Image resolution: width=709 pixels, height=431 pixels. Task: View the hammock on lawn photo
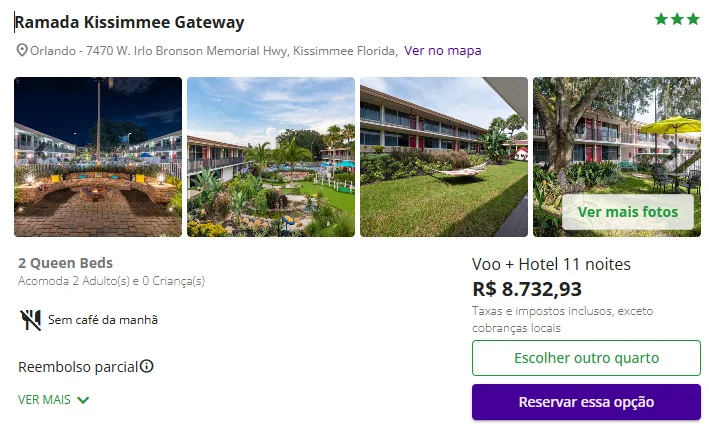pos(444,157)
